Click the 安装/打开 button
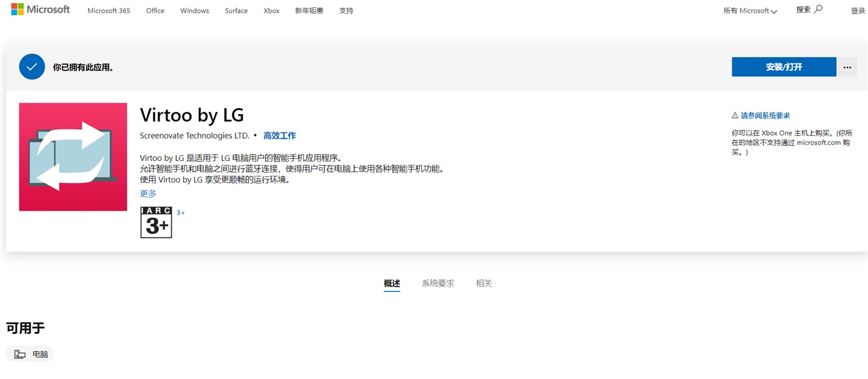The width and height of the screenshot is (868, 379). click(x=784, y=66)
